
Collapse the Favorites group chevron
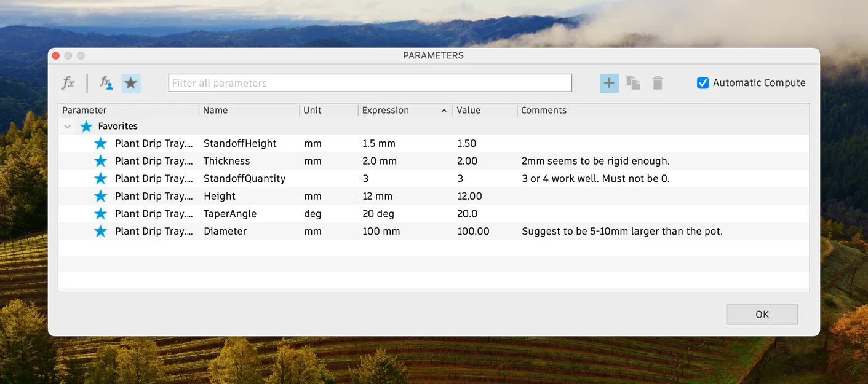pyautogui.click(x=67, y=126)
